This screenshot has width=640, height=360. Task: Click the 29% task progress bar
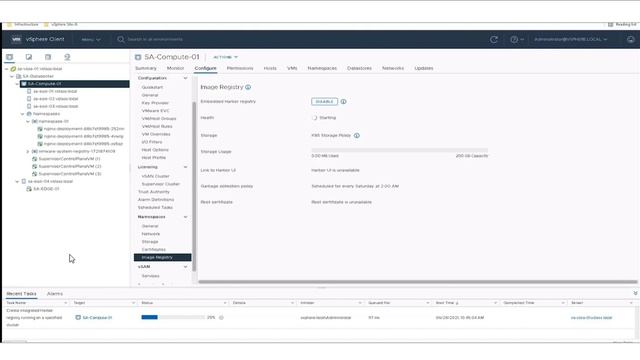pos(173,317)
